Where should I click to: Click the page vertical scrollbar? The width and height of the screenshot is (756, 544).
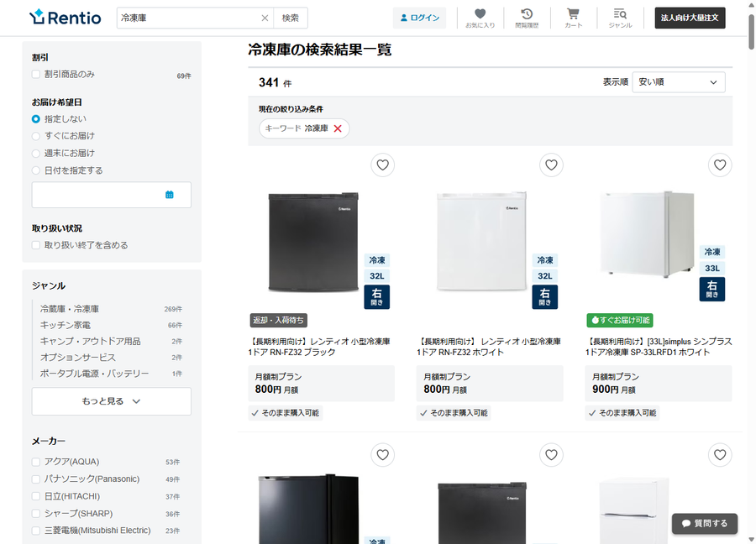[x=751, y=32]
